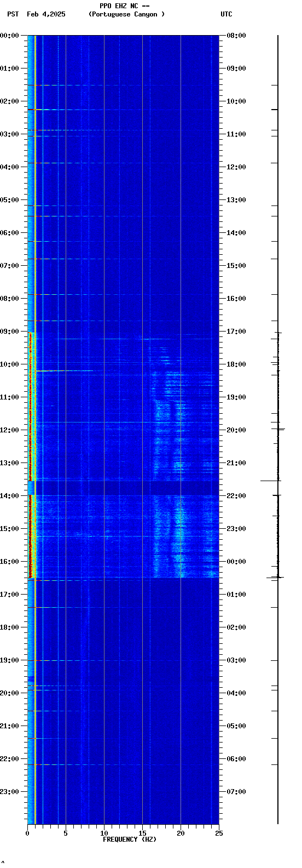This screenshot has width=302, height=868.
Task: Click the '(Portuguese Canyon )' subtitle
Action: tap(126, 14)
